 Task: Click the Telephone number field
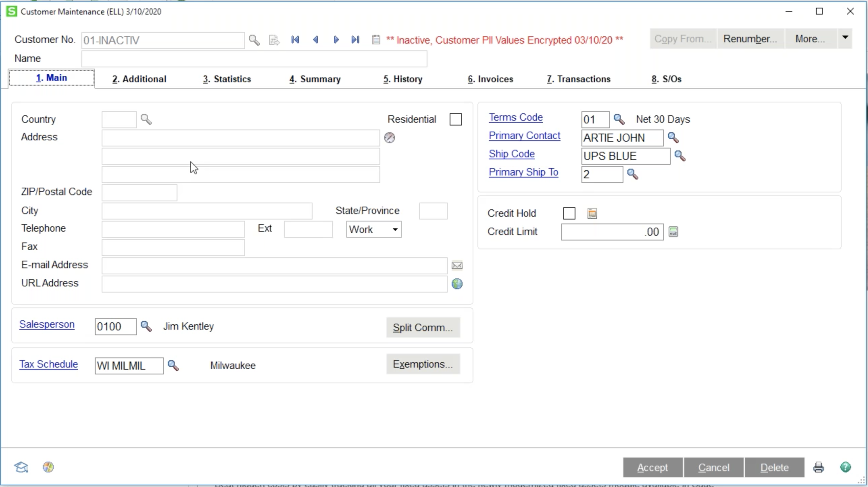pyautogui.click(x=173, y=229)
